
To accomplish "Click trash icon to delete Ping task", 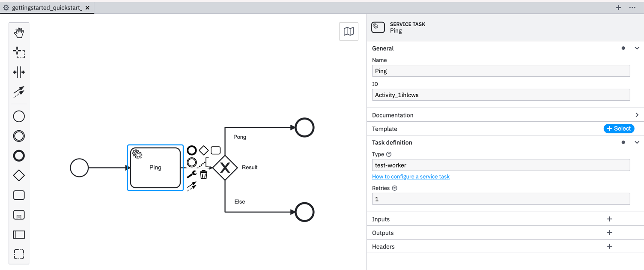I will (x=204, y=174).
